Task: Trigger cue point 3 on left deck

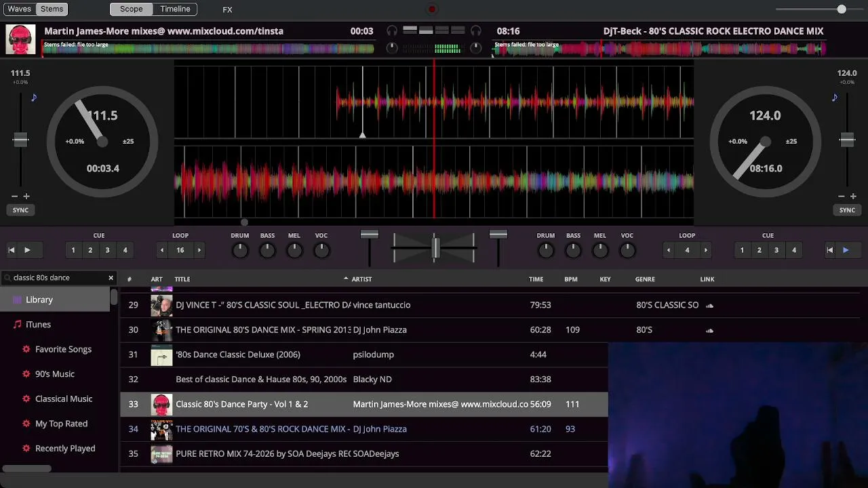Action: [107, 250]
